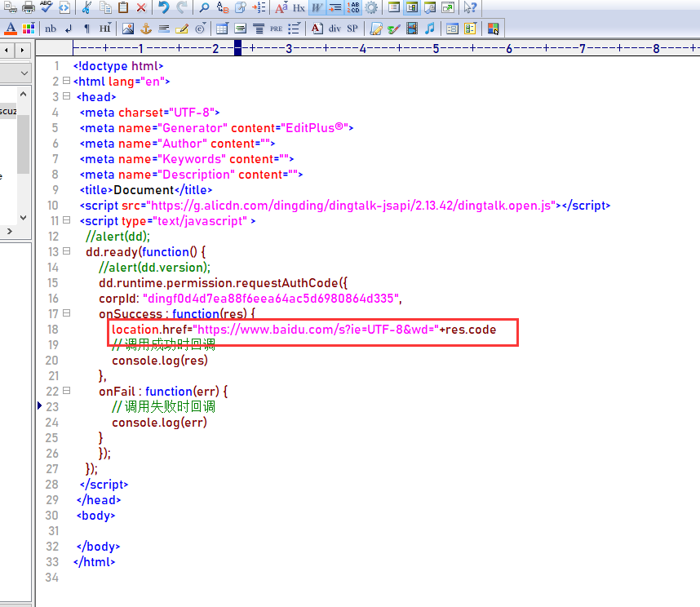Click the Print Preview toolbar icon
Image resolution: width=700 pixels, height=607 pixels.
point(11,7)
